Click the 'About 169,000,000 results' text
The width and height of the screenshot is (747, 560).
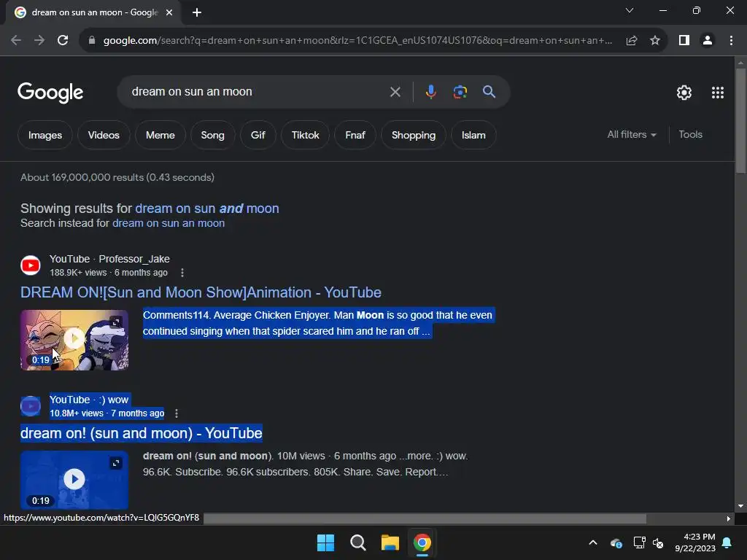(x=117, y=178)
